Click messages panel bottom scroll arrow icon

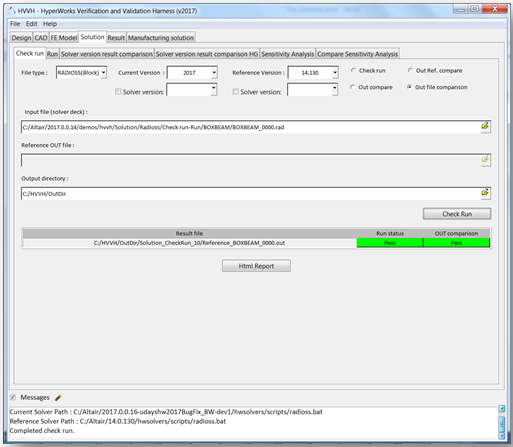pos(502,436)
